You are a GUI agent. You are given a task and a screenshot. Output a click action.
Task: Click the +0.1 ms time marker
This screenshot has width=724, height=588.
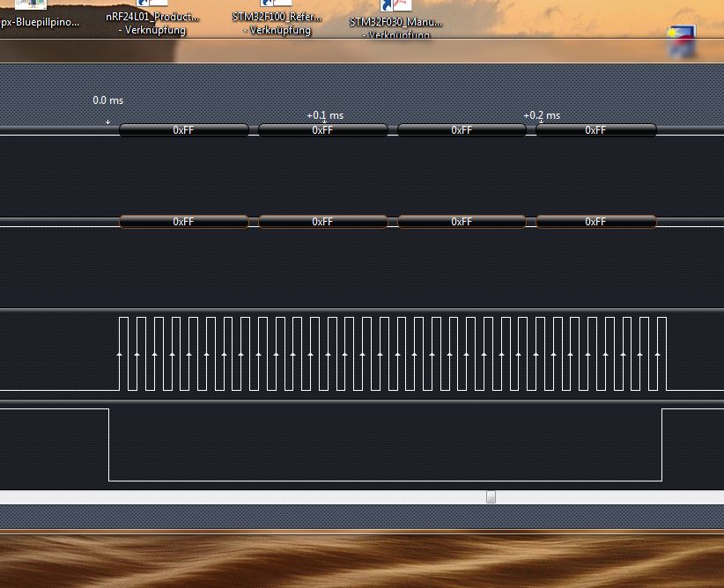tap(325, 115)
